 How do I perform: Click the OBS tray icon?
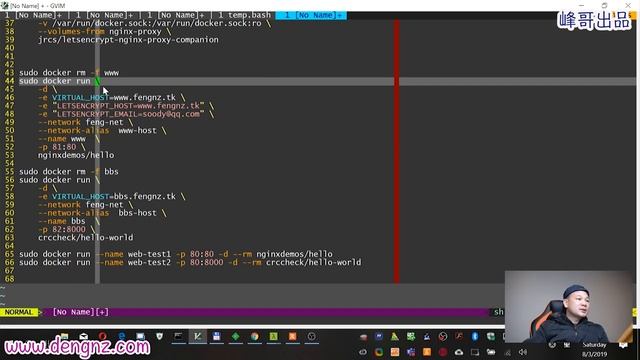[443, 336]
